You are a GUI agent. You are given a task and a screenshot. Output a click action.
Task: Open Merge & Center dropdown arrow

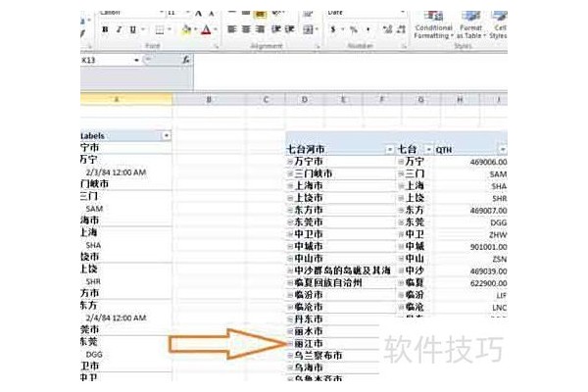tap(317, 29)
